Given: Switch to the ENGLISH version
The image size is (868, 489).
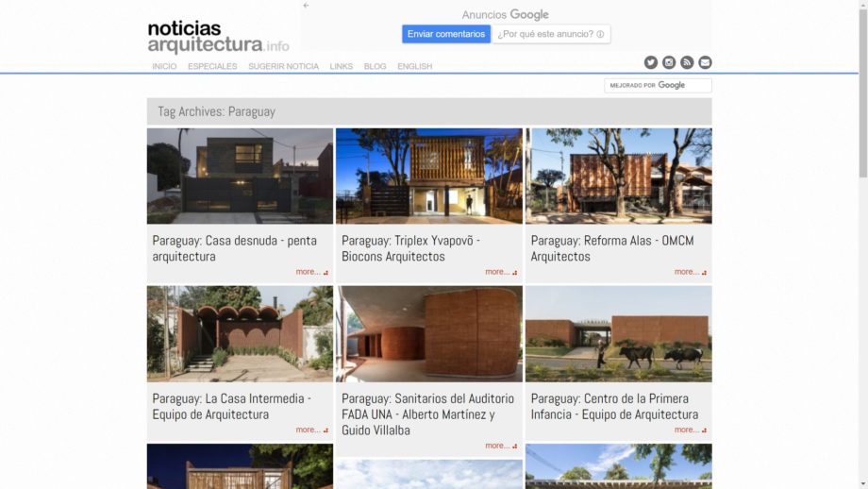Looking at the screenshot, I should tap(414, 66).
